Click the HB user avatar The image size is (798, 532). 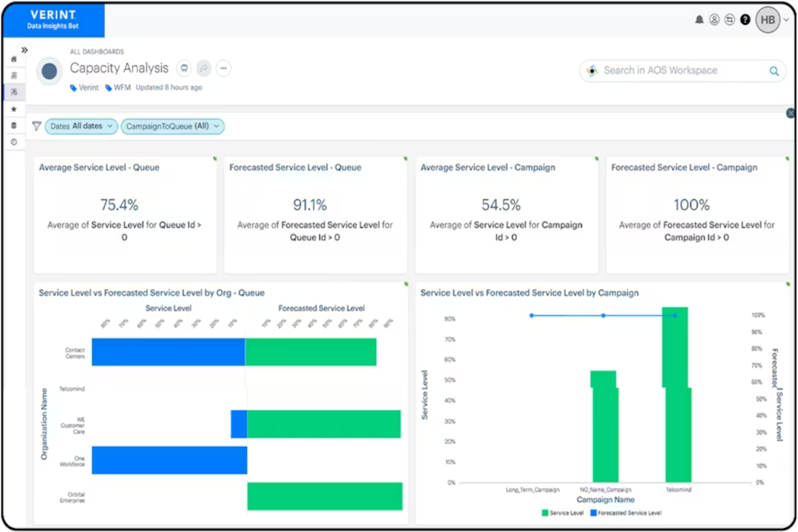click(768, 20)
